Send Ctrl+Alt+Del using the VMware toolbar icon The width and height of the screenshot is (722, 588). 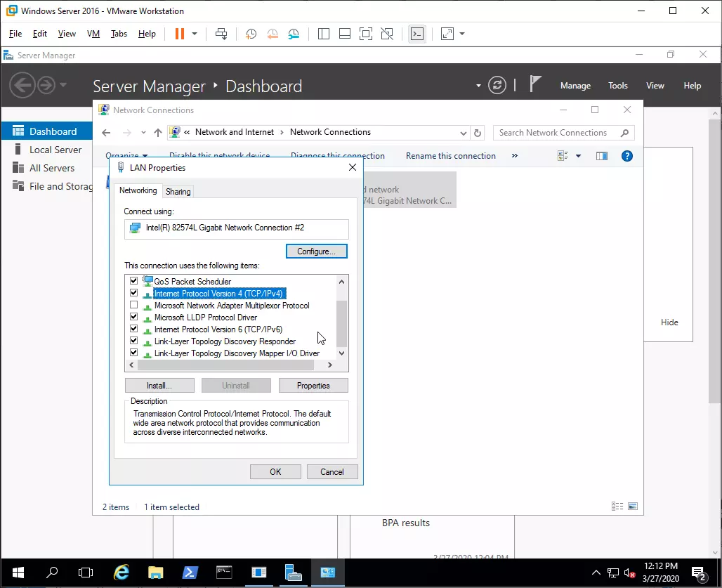pos(221,34)
